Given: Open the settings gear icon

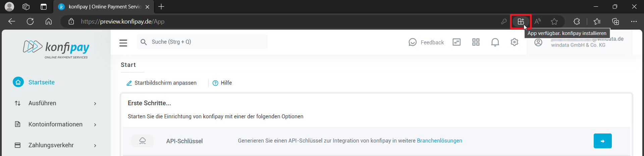Looking at the screenshot, I should [515, 42].
